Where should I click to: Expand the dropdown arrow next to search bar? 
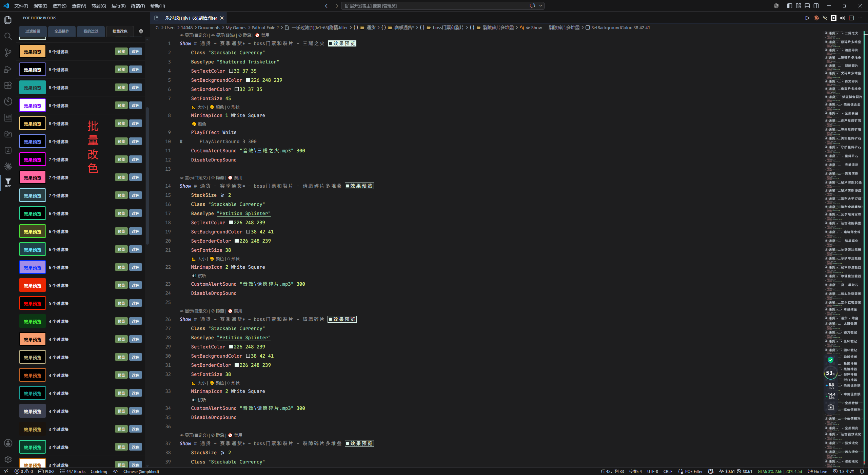tap(540, 6)
